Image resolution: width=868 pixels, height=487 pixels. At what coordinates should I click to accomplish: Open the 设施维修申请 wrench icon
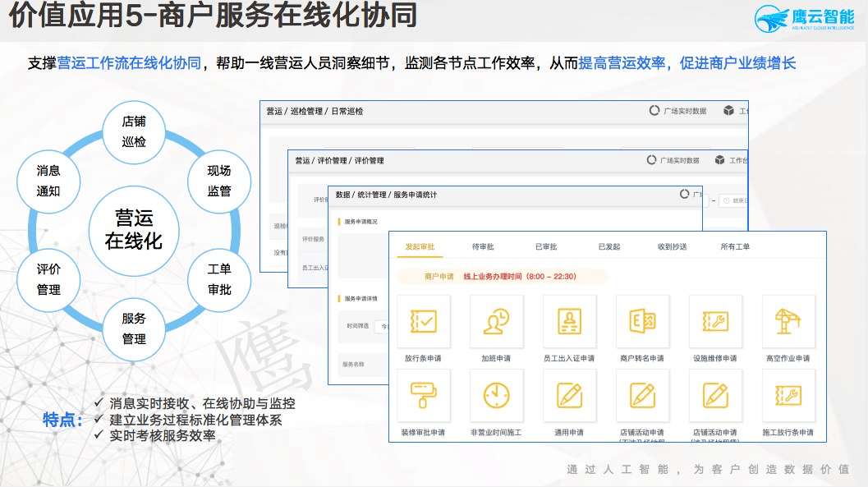pos(716,322)
